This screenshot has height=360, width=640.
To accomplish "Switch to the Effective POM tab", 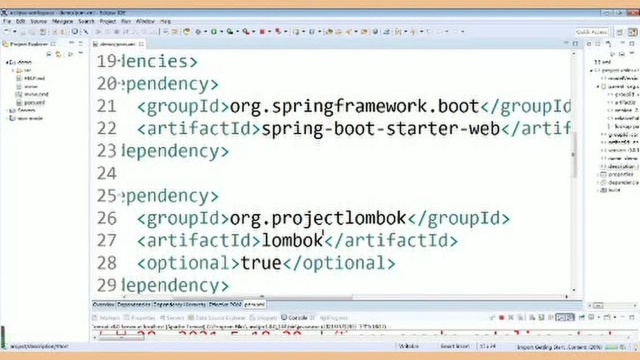I will point(225,304).
